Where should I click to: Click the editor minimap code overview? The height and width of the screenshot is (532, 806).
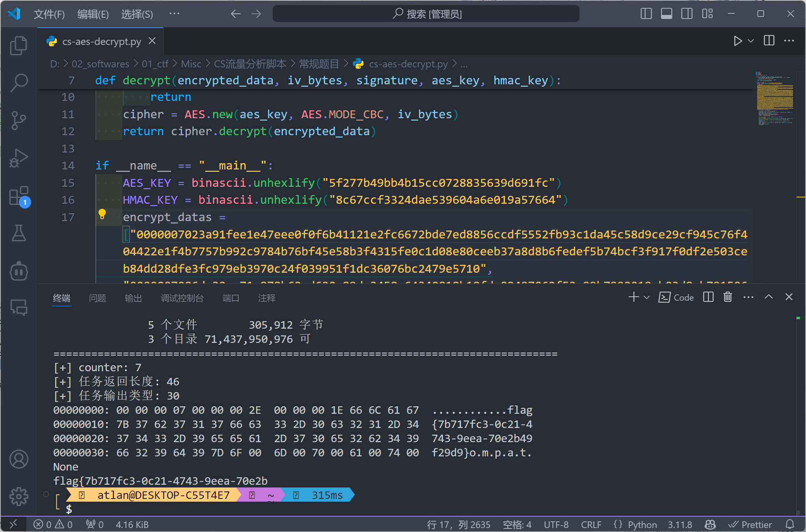click(x=774, y=98)
